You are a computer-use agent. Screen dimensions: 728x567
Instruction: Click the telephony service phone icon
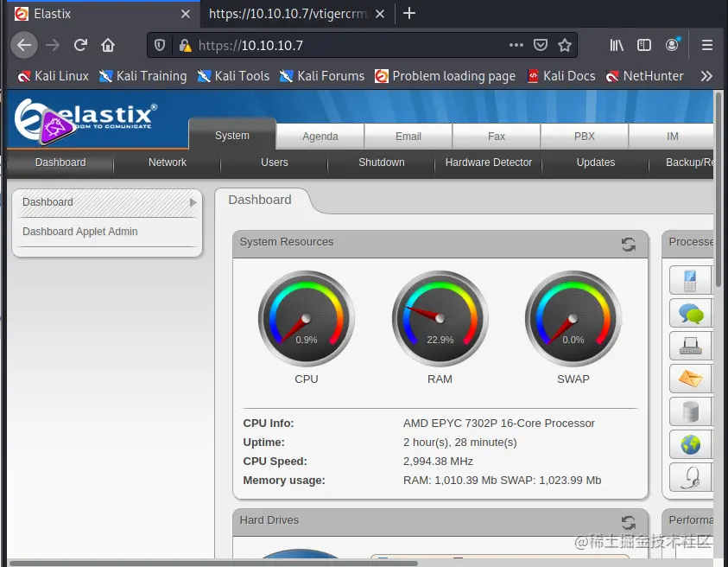tap(690, 280)
